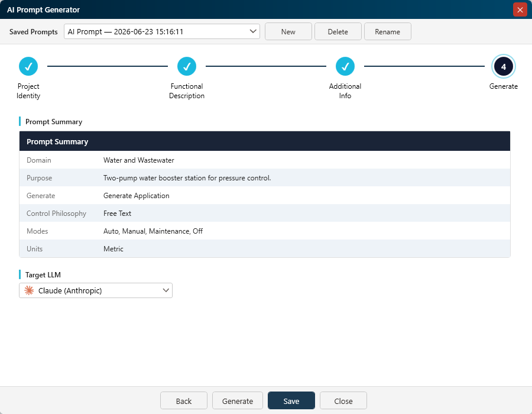532x414 pixels.
Task: Rename the selected saved prompt
Action: [387, 31]
